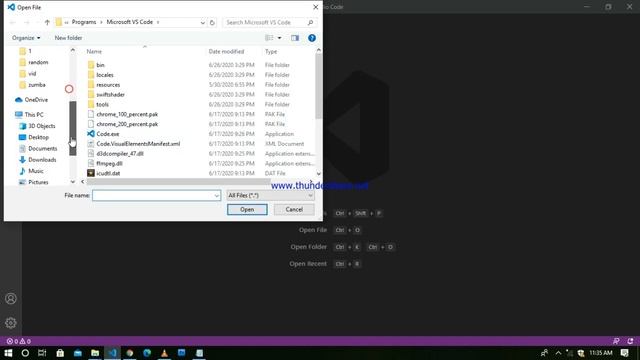Select the resources folder
Viewport: 640px width, 360px height.
pos(104,84)
